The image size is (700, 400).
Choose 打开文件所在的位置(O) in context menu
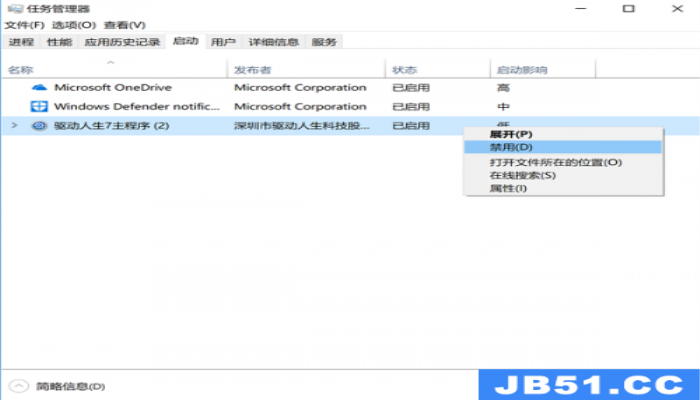(563, 162)
